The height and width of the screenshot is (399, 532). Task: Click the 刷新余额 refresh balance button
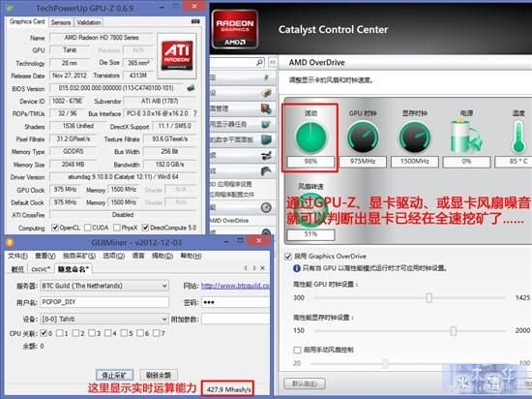tap(159, 375)
